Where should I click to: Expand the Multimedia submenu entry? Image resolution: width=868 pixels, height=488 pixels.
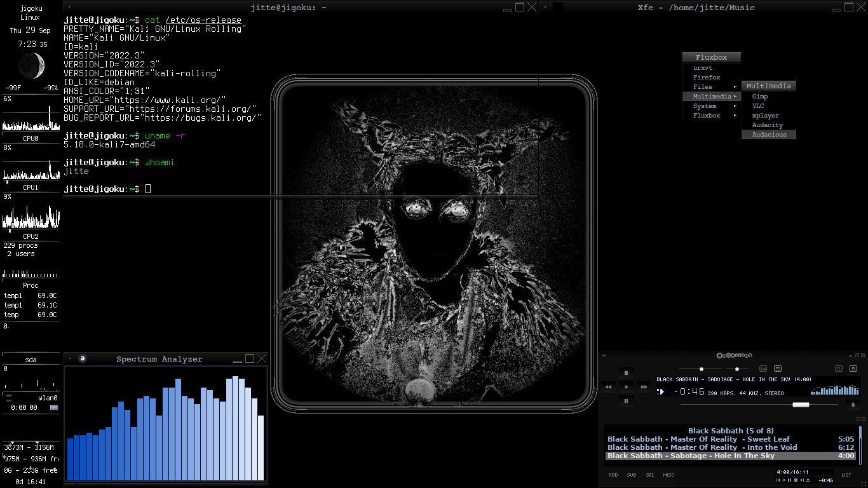tap(712, 96)
